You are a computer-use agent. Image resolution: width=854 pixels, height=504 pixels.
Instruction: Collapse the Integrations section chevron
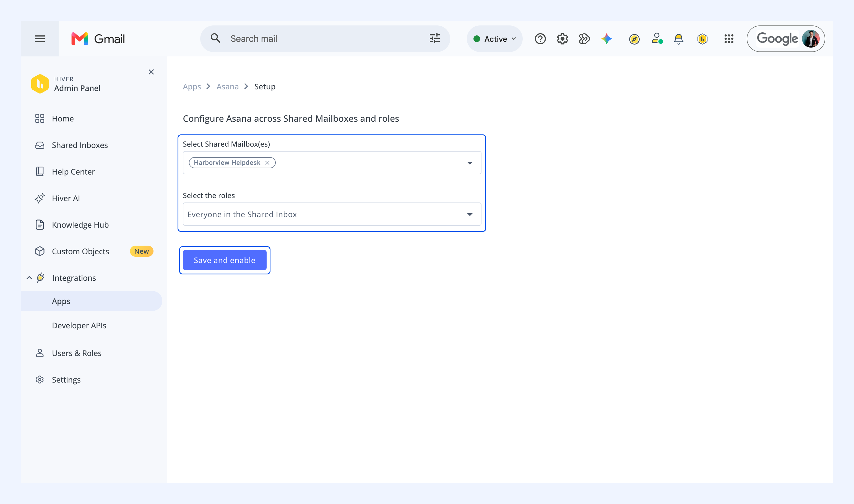click(30, 278)
